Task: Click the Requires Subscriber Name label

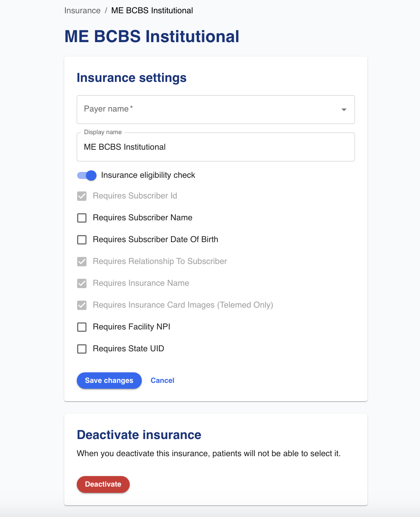Action: (x=143, y=218)
